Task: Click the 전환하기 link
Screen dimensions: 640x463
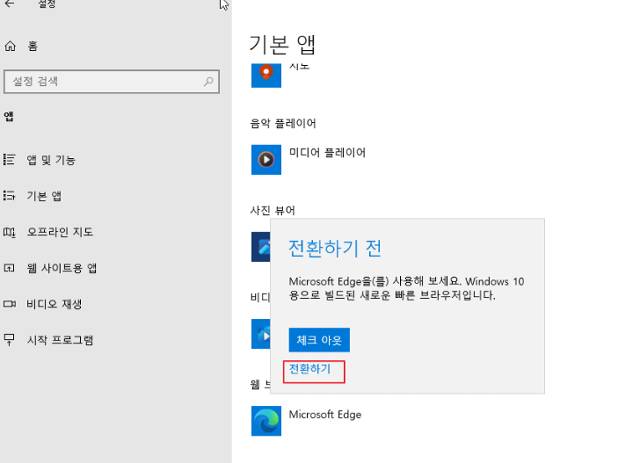Action: tap(310, 369)
